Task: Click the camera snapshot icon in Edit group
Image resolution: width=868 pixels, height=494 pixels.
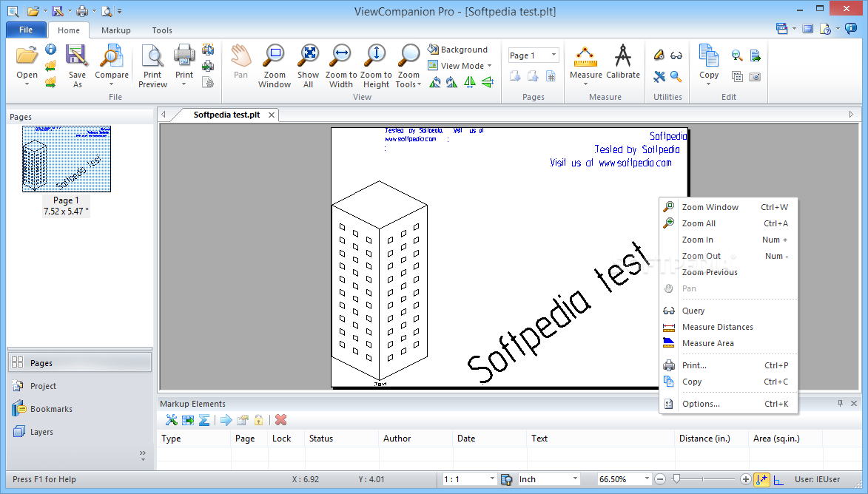Action: coord(755,77)
